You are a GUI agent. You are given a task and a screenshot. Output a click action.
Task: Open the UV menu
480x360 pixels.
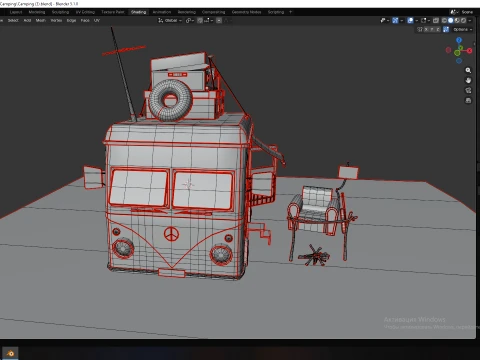[97, 20]
